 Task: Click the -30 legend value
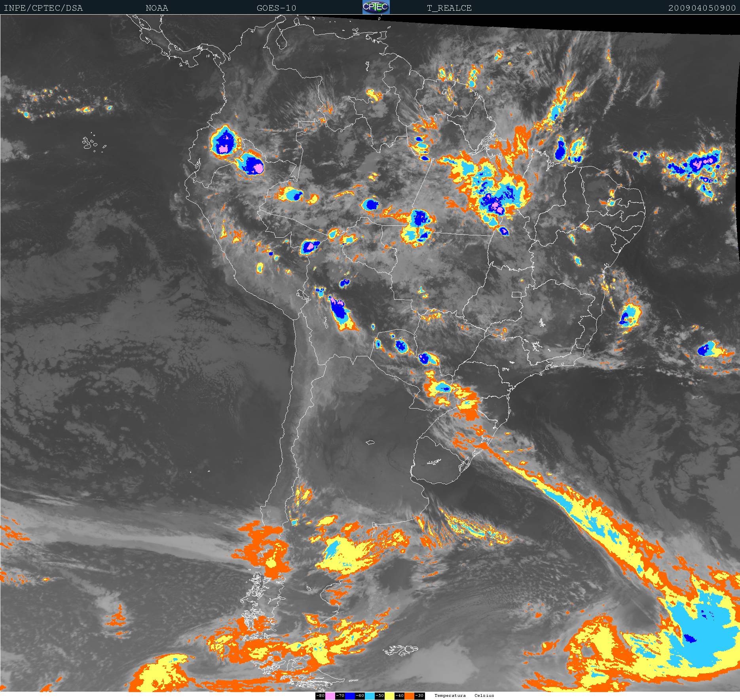[x=419, y=696]
